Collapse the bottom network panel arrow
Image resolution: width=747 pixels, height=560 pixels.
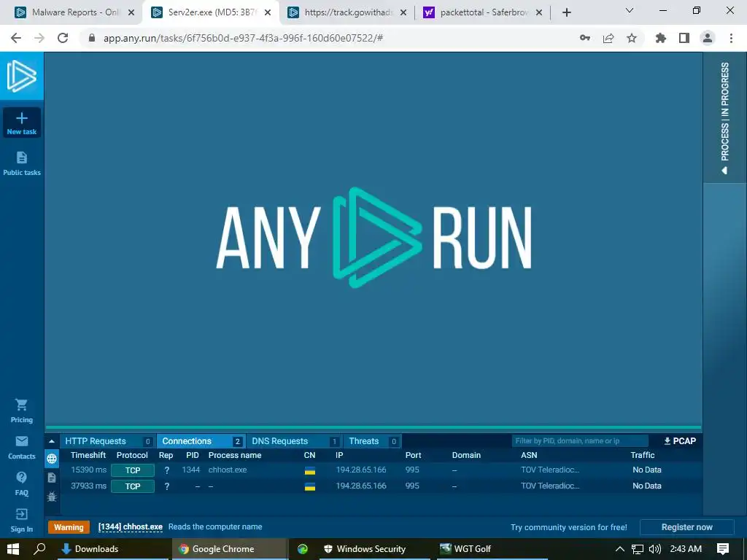[52, 441]
